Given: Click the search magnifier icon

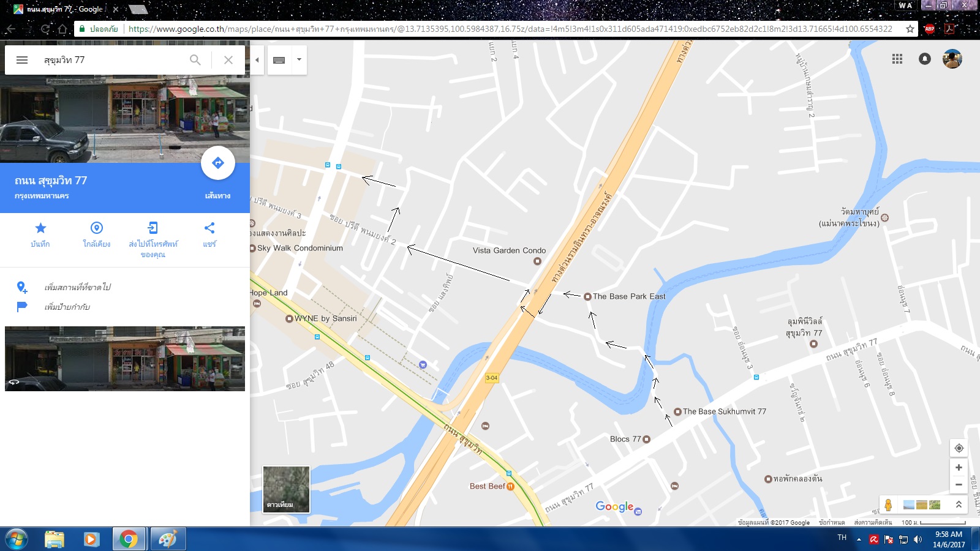Looking at the screenshot, I should click(195, 60).
